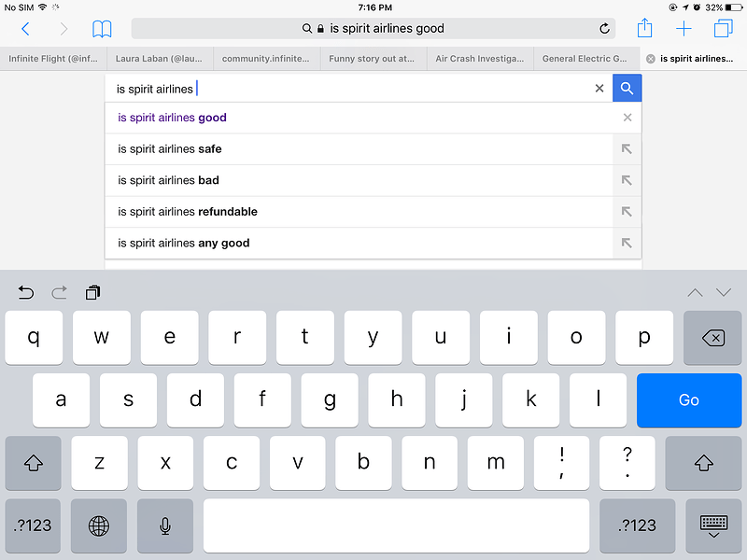The height and width of the screenshot is (560, 747).
Task: Tap the globe language key
Action: click(99, 525)
